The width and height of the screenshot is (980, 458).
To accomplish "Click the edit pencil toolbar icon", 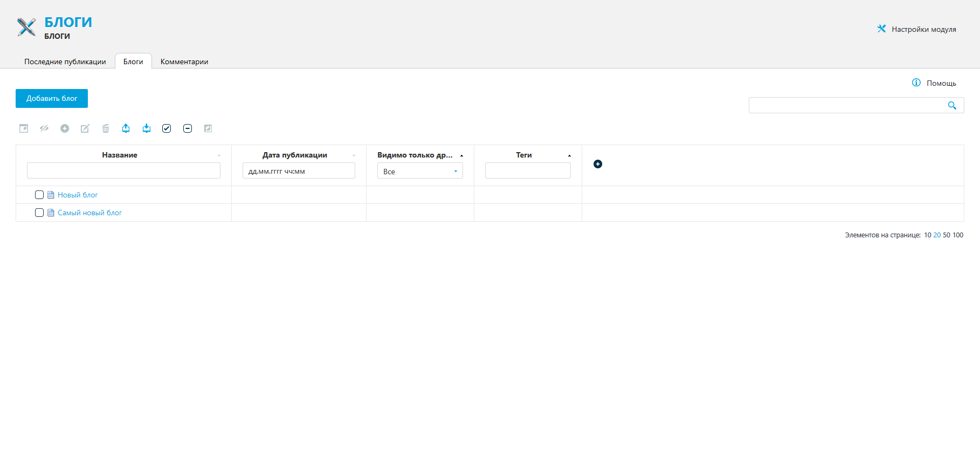I will tap(85, 128).
